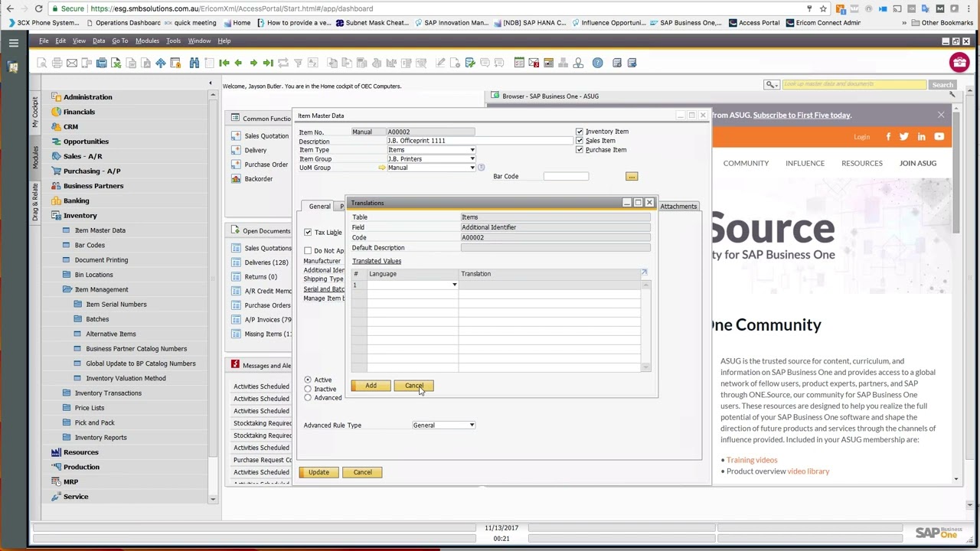Go to Last Data Record arrow icon

268,63
